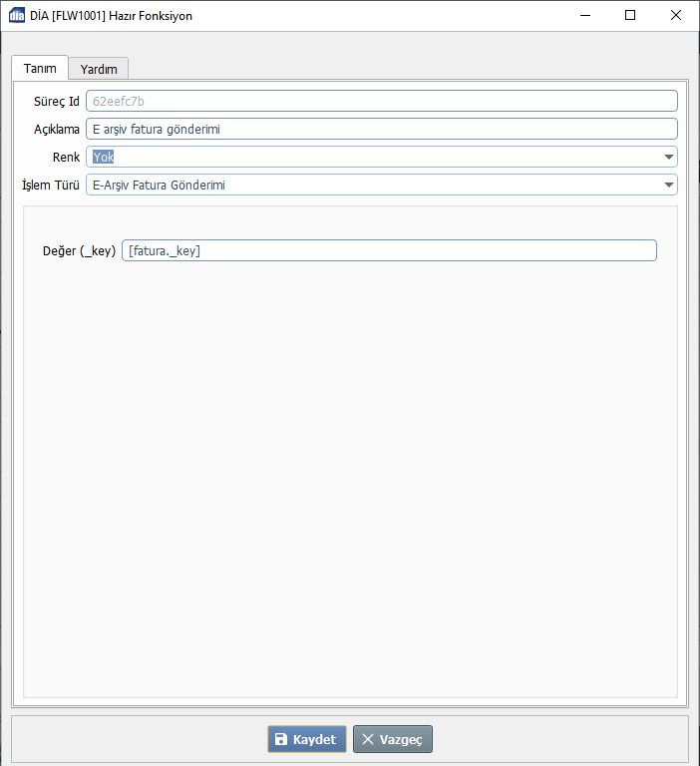Cancel with the Vazgeç button
The width and height of the screenshot is (700, 766).
coord(393,739)
